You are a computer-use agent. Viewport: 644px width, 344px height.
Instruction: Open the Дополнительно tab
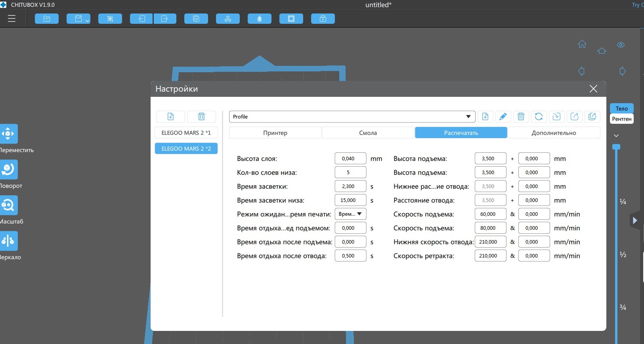554,133
